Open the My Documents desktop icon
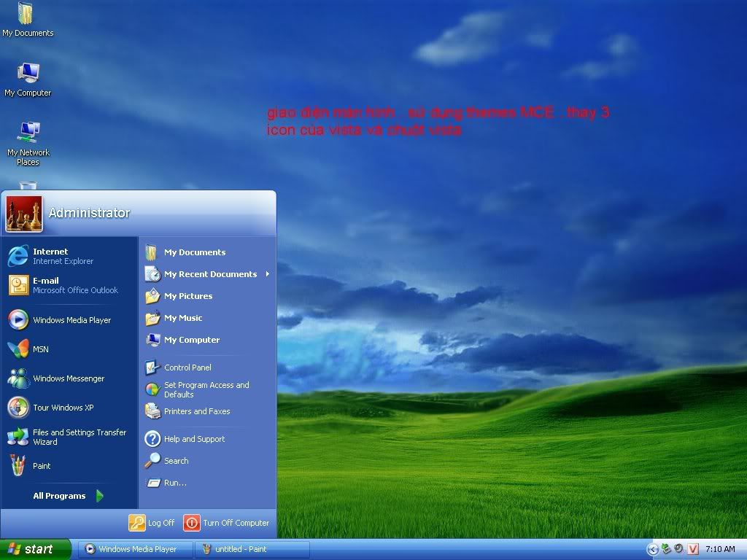 pyautogui.click(x=27, y=19)
